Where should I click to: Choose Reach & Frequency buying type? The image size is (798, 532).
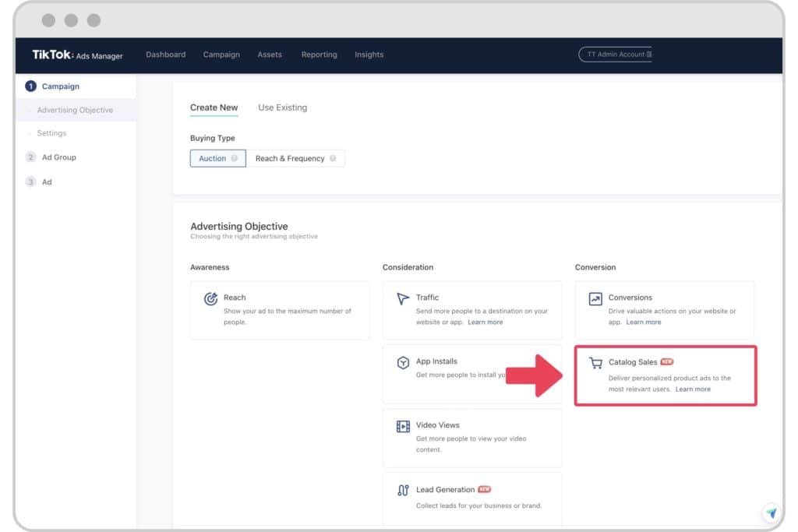295,158
